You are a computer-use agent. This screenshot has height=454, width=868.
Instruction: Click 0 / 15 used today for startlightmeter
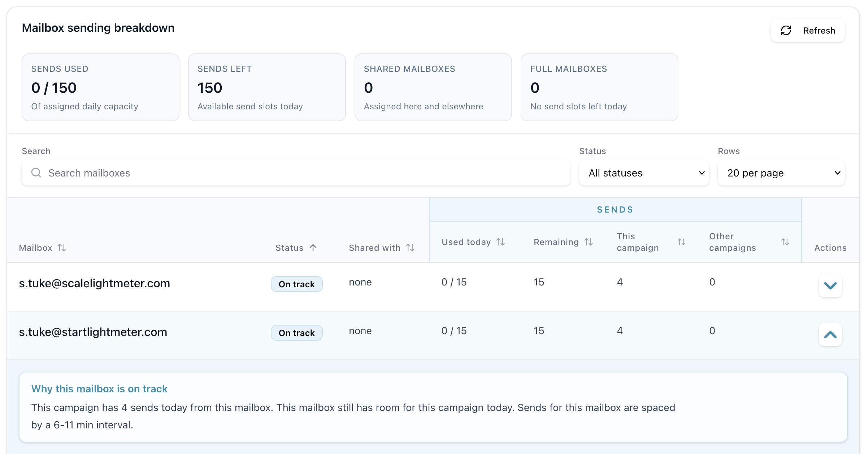coord(454,331)
